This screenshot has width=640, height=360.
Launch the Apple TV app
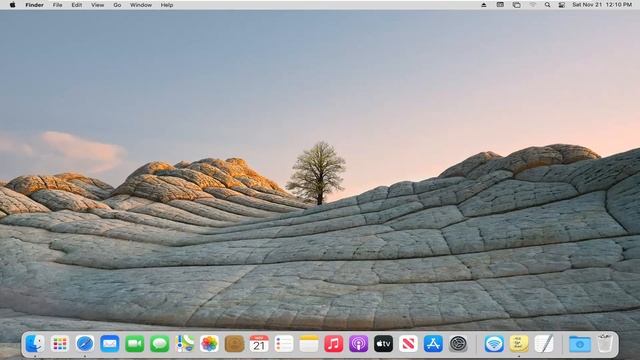(x=384, y=344)
